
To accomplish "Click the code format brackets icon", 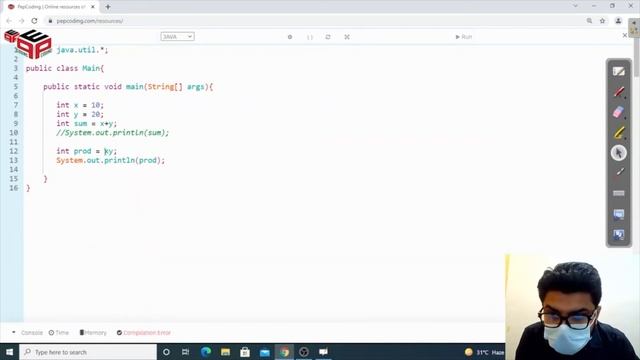I will coord(309,37).
